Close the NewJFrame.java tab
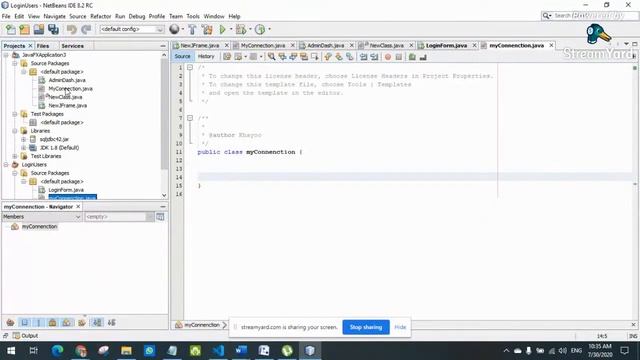Screen dimensions: 640x360 pos(227,45)
